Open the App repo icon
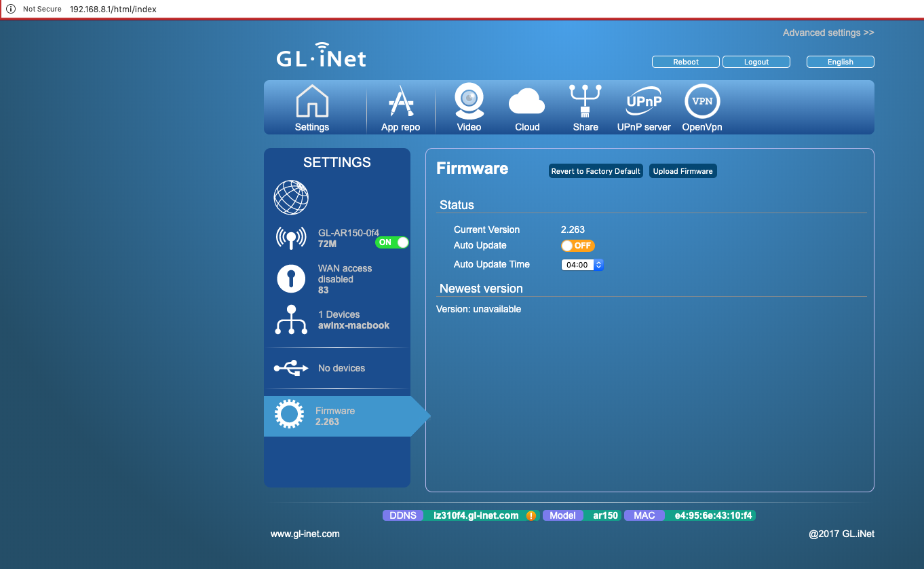924x569 pixels. tap(400, 102)
